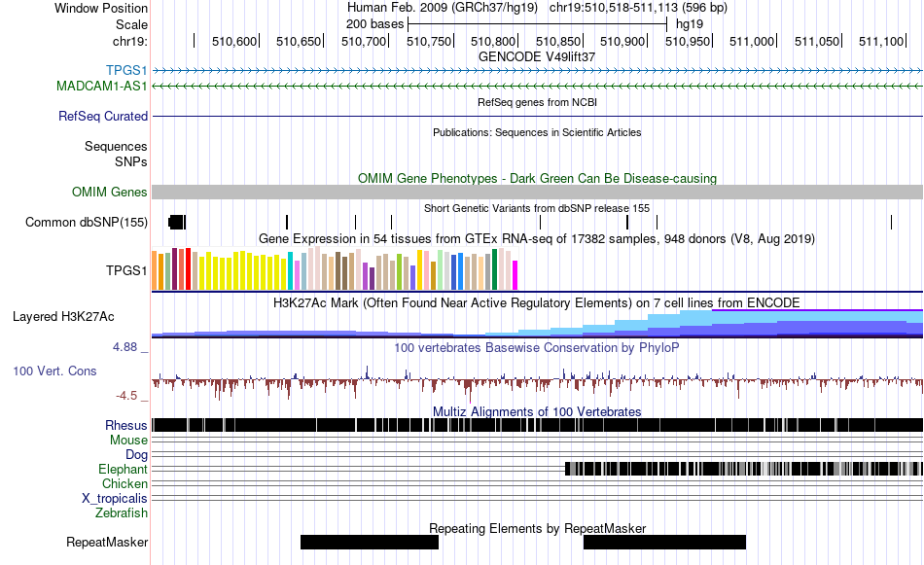Click the PhyloP maximum value 4.88
This screenshot has height=565, width=924.
pos(125,347)
